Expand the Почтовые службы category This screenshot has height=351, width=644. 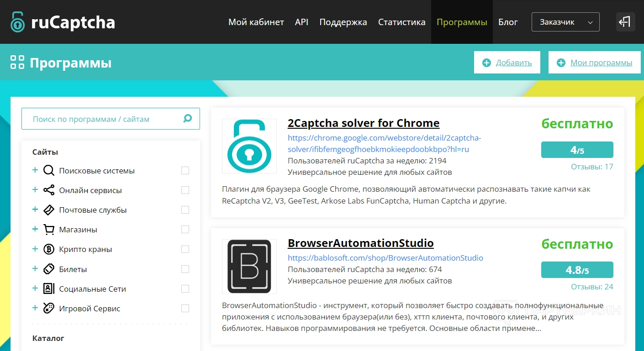click(x=35, y=210)
